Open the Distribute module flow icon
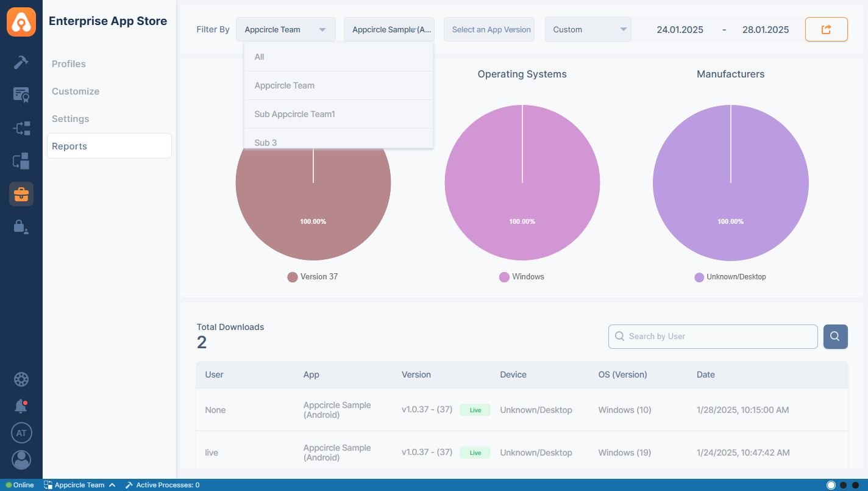 pos(21,128)
